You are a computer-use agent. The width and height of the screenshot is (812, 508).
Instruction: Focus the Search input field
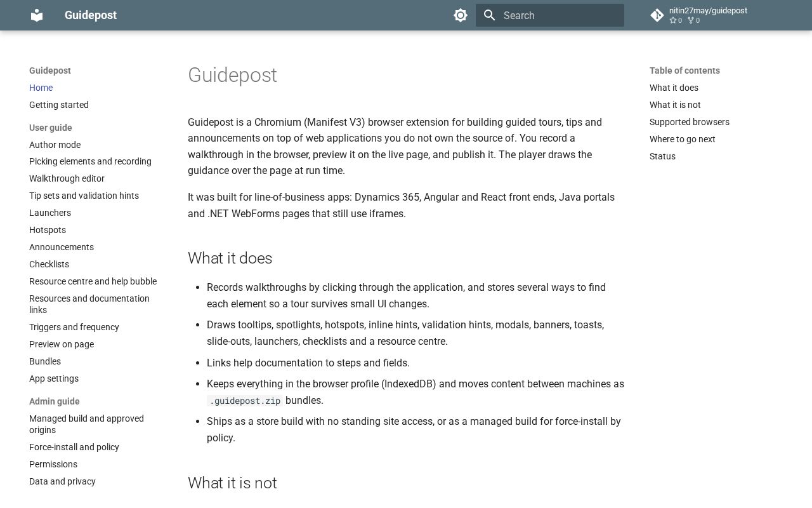(550, 15)
